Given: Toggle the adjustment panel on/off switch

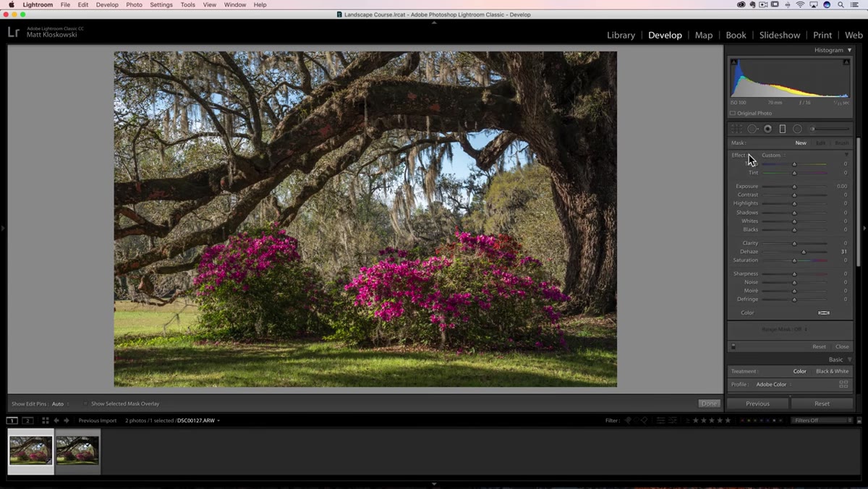Looking at the screenshot, I should coord(733,346).
